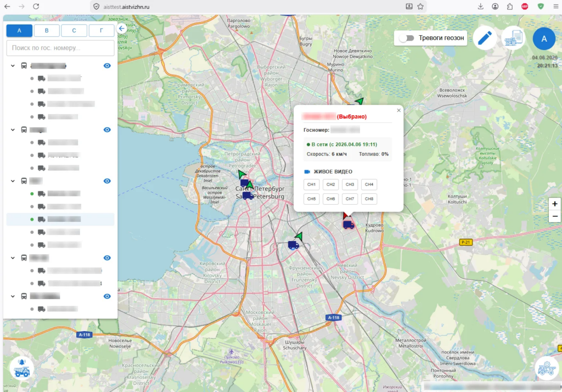The height and width of the screenshot is (392, 562).
Task: Open the tractor gear settings icon
Action: click(546, 368)
